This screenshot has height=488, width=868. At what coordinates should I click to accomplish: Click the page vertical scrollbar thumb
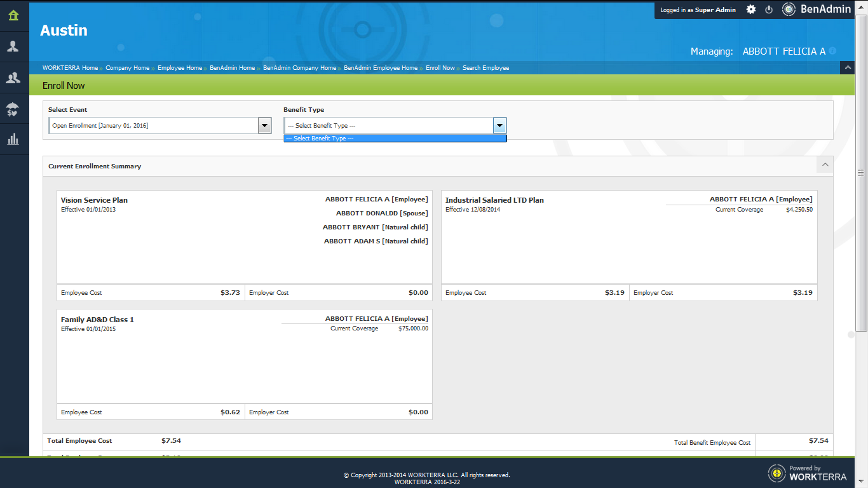pyautogui.click(x=862, y=172)
